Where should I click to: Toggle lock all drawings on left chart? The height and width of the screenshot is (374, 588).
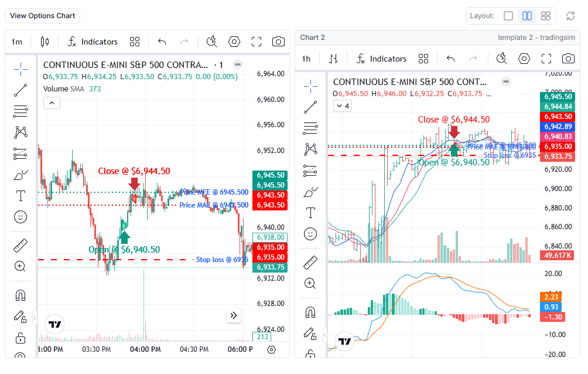pos(20,338)
